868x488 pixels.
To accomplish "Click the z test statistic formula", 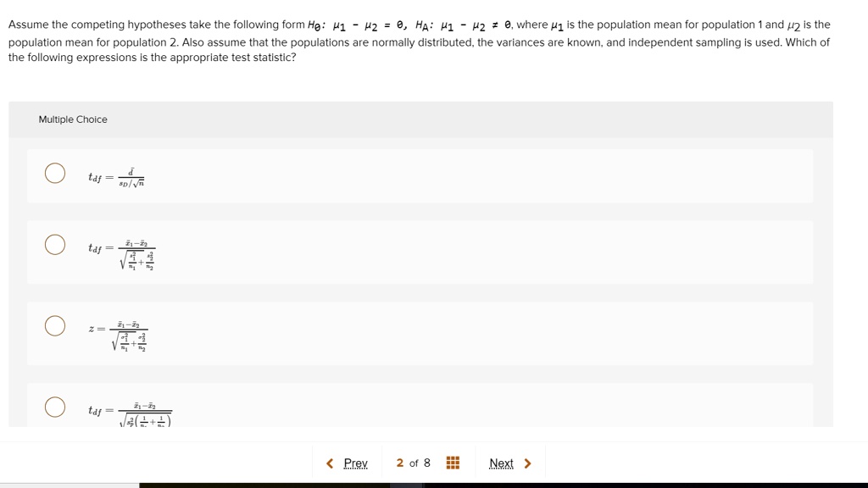I will pos(119,336).
